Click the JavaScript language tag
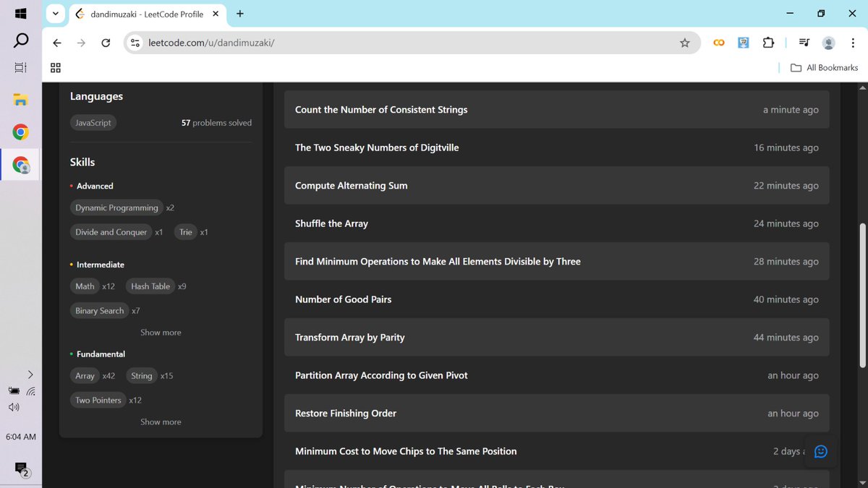This screenshot has width=868, height=488. click(93, 123)
